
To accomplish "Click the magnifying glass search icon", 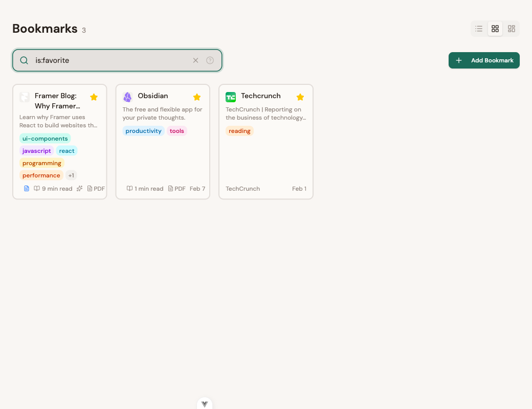I will tap(24, 60).
